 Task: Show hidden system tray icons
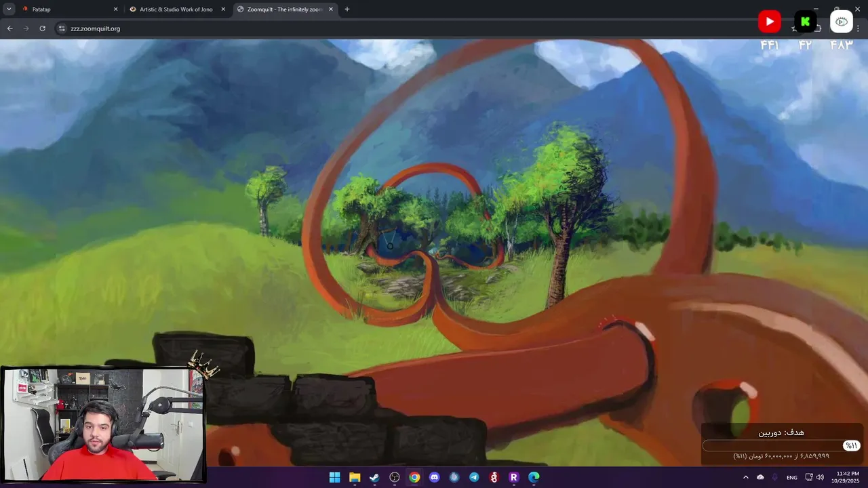pos(746,477)
